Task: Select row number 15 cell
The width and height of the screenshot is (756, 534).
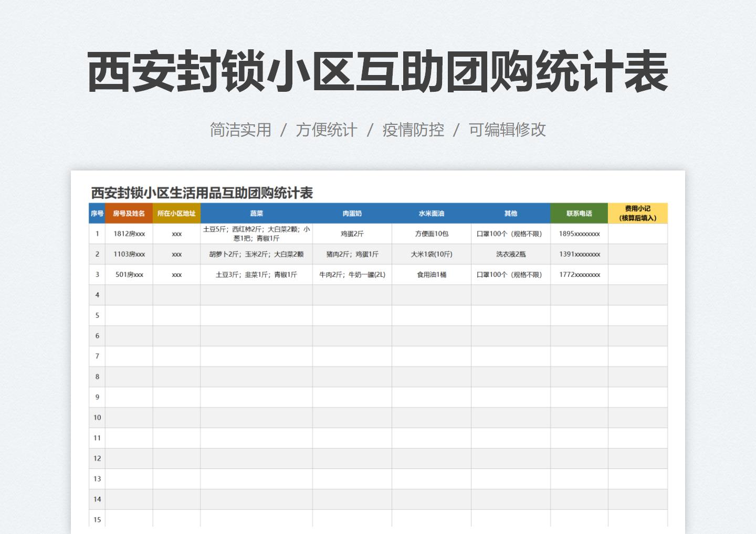Action: [97, 519]
